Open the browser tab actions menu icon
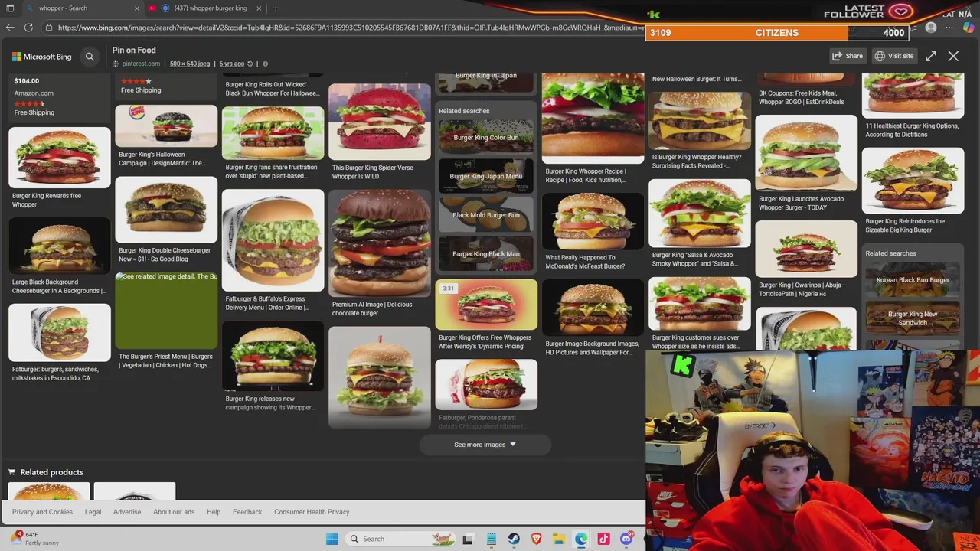980x551 pixels. tap(10, 8)
